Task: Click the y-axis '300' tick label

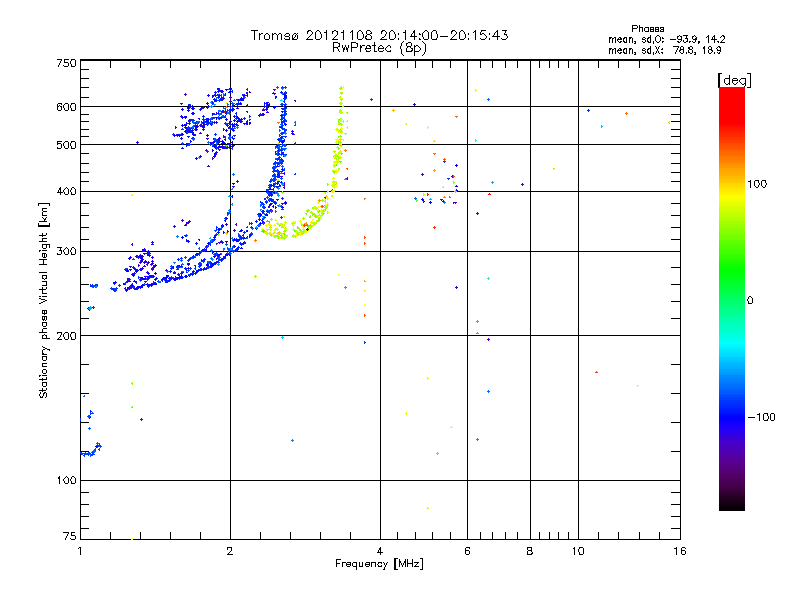Action: pos(66,252)
